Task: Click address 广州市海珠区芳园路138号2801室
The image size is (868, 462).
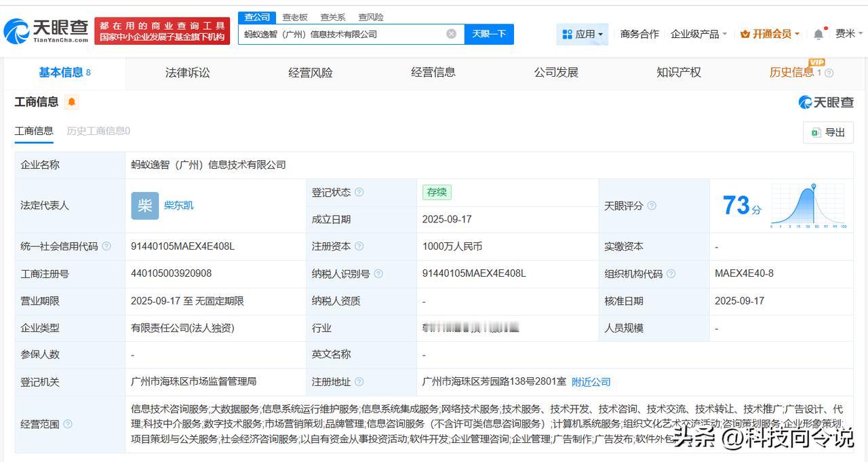Action: pyautogui.click(x=494, y=382)
